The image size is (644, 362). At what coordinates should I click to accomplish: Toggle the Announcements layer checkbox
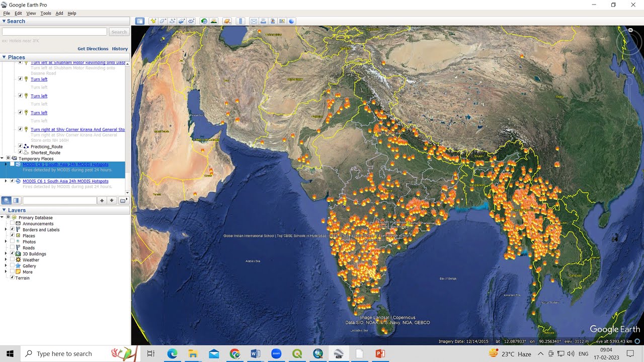pyautogui.click(x=12, y=224)
